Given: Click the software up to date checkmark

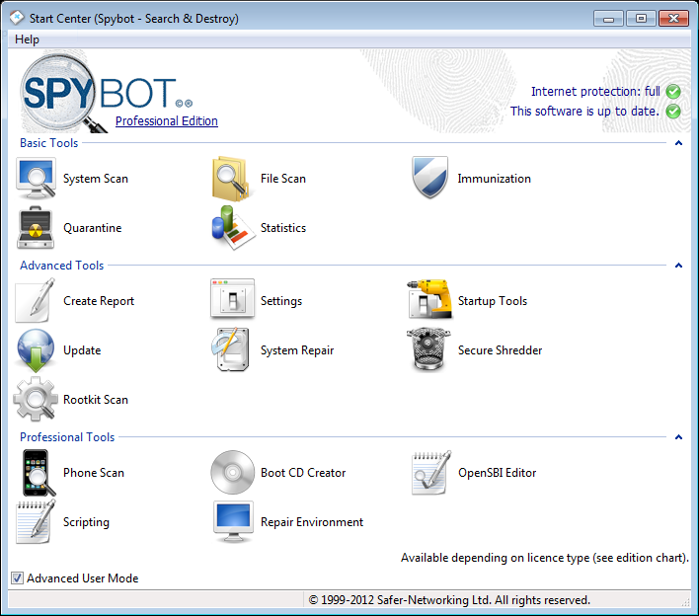Looking at the screenshot, I should coord(673,112).
